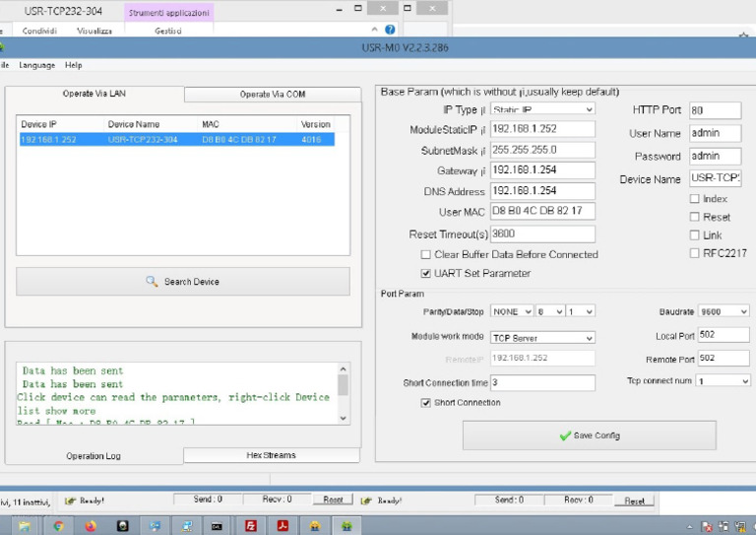Switch to Operate Via LAN tab
Viewport: 756px width, 535px height.
[x=94, y=94]
